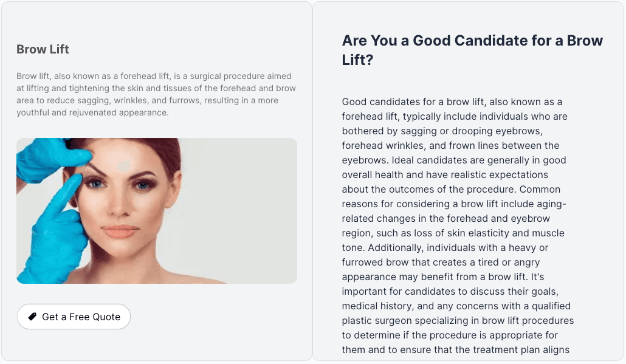Select the Get a Free Quote button

point(74,316)
